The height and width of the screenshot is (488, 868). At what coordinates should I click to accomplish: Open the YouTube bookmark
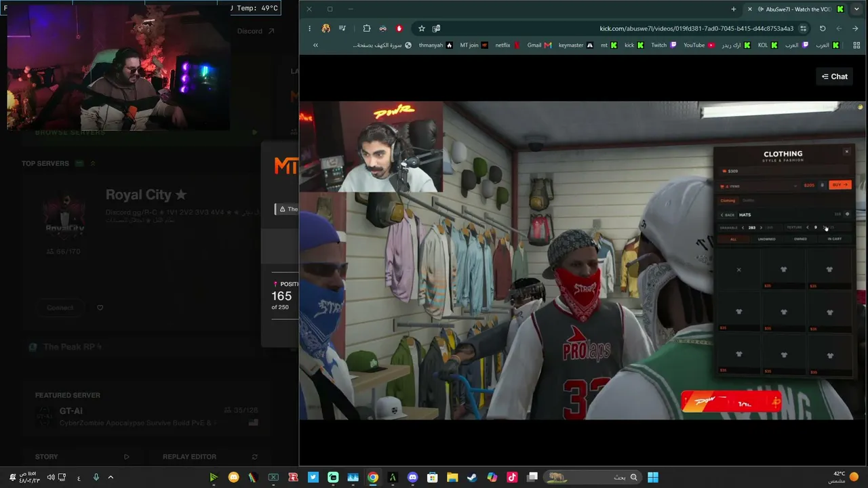click(x=699, y=45)
